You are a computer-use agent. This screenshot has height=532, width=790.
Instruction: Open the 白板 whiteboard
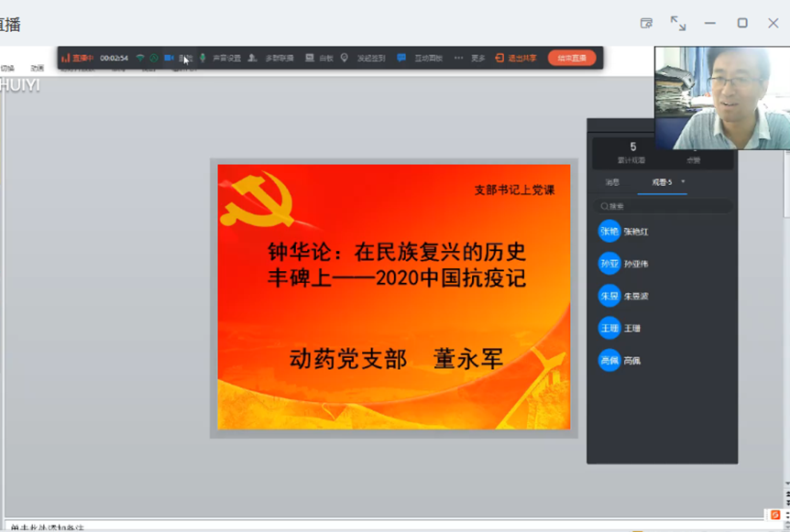(x=326, y=58)
